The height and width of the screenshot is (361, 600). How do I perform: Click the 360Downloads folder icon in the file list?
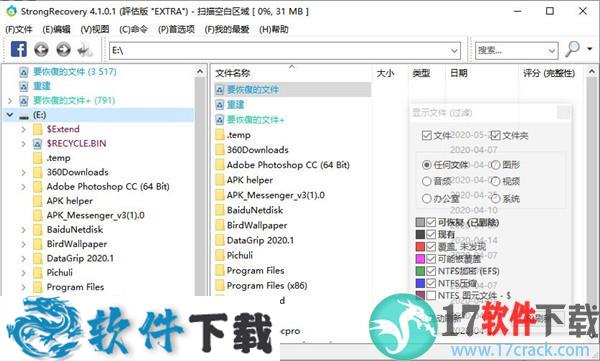(220, 150)
